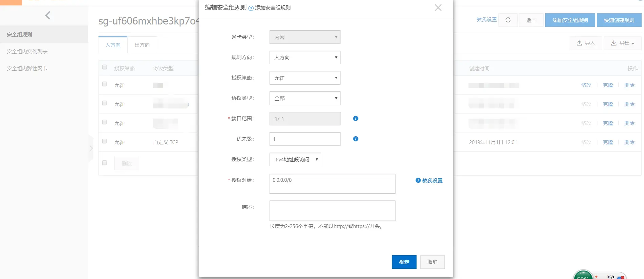Expand the 导出 export dropdown
Screen dimensions: 644x279
622,43
